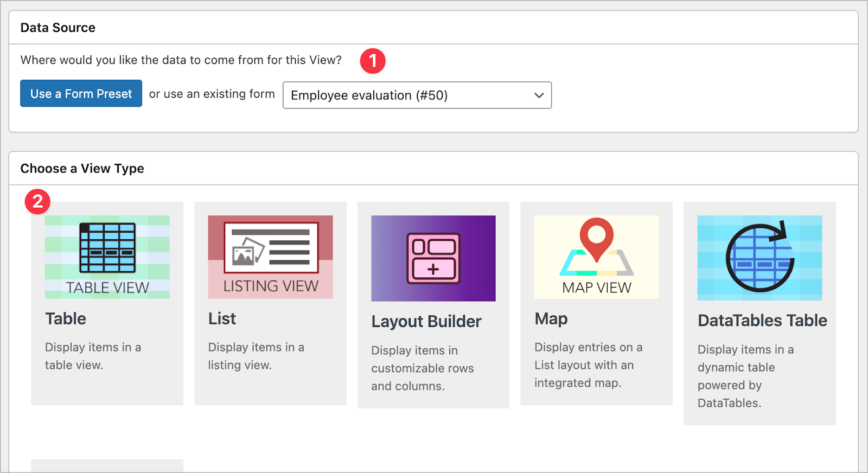
Task: Click the 'Where would you like the data' question text
Action: tap(181, 60)
